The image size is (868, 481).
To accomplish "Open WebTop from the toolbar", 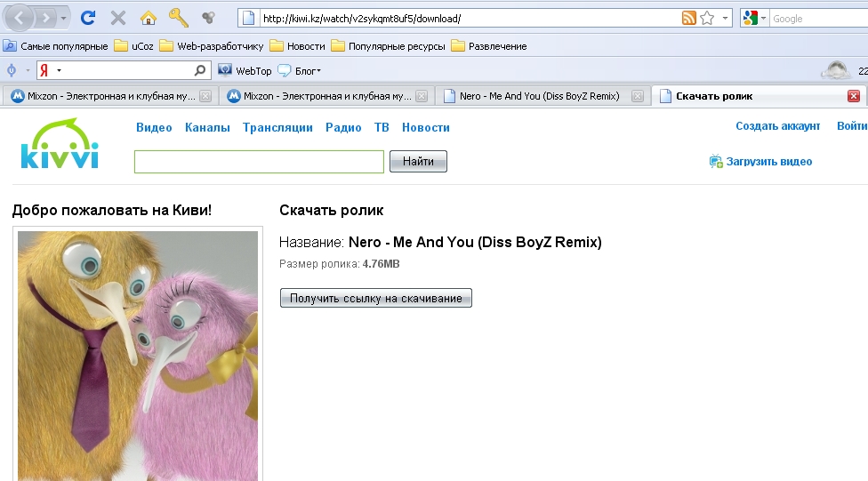I will click(245, 70).
